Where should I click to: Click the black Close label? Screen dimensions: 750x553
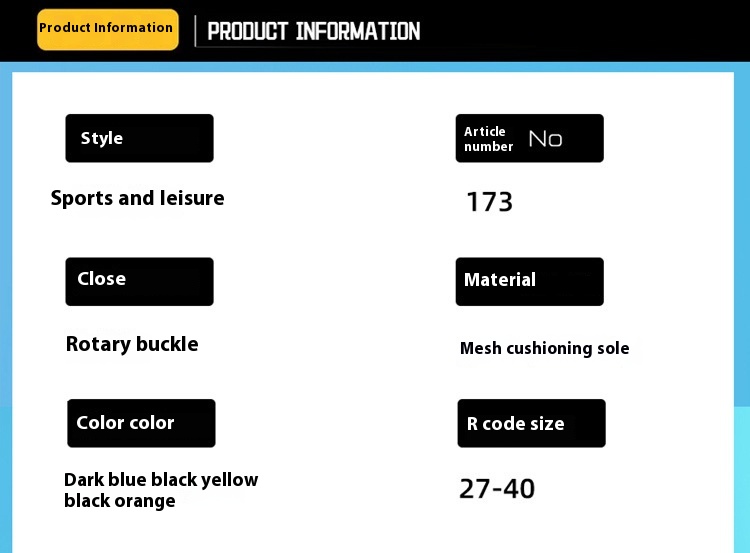(x=139, y=281)
